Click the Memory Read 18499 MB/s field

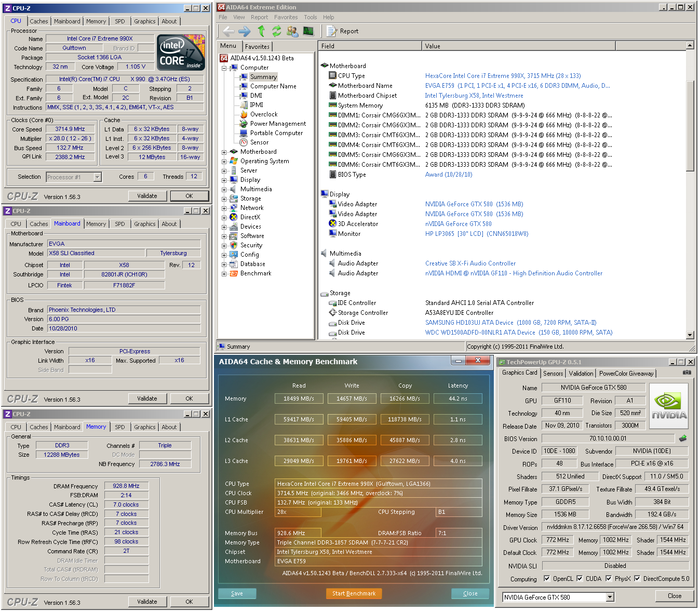299,399
